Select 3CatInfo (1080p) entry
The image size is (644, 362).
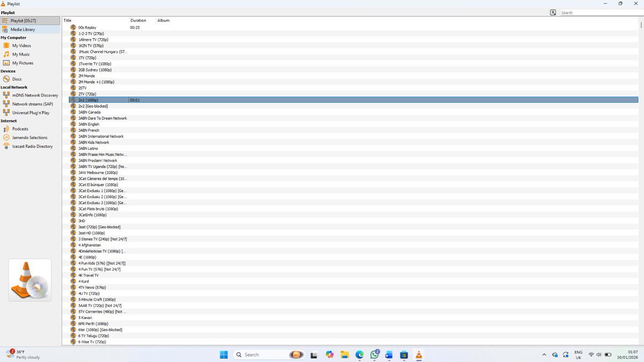(x=92, y=215)
